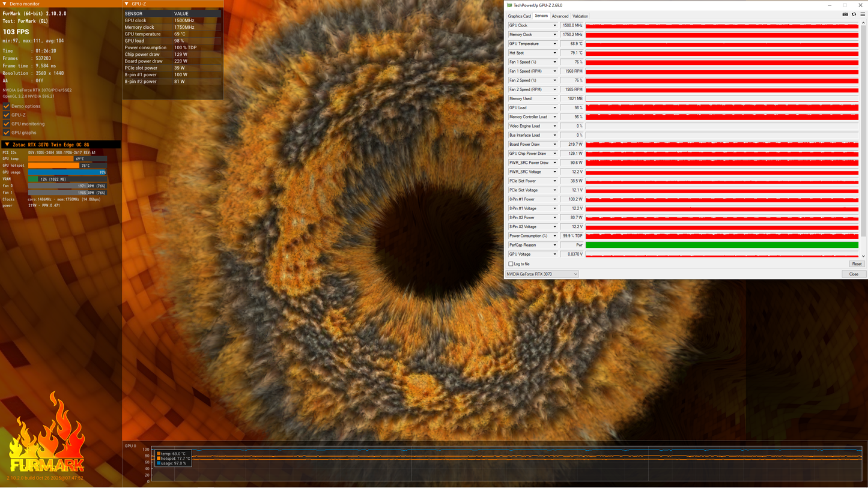
Task: Enable the Log to file checkbox
Action: [511, 264]
